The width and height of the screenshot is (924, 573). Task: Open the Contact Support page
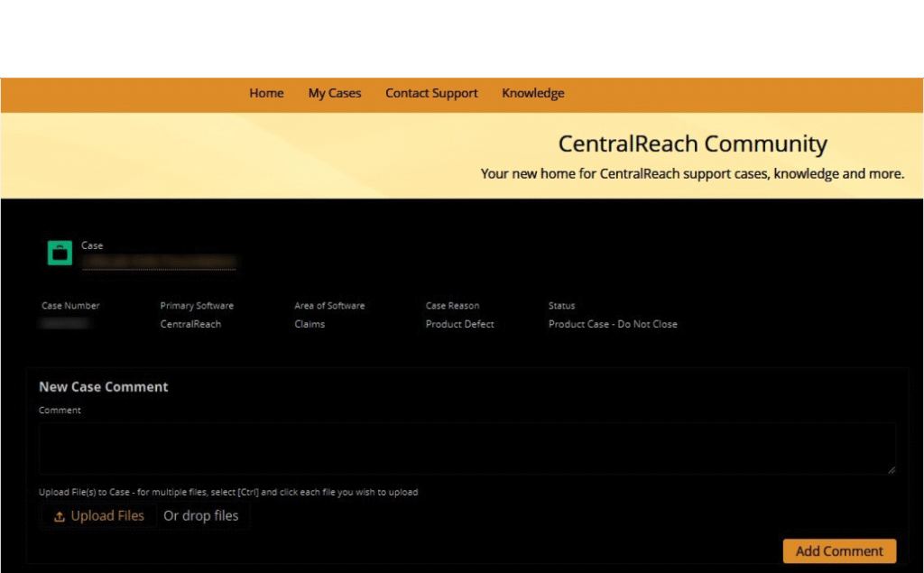(431, 93)
